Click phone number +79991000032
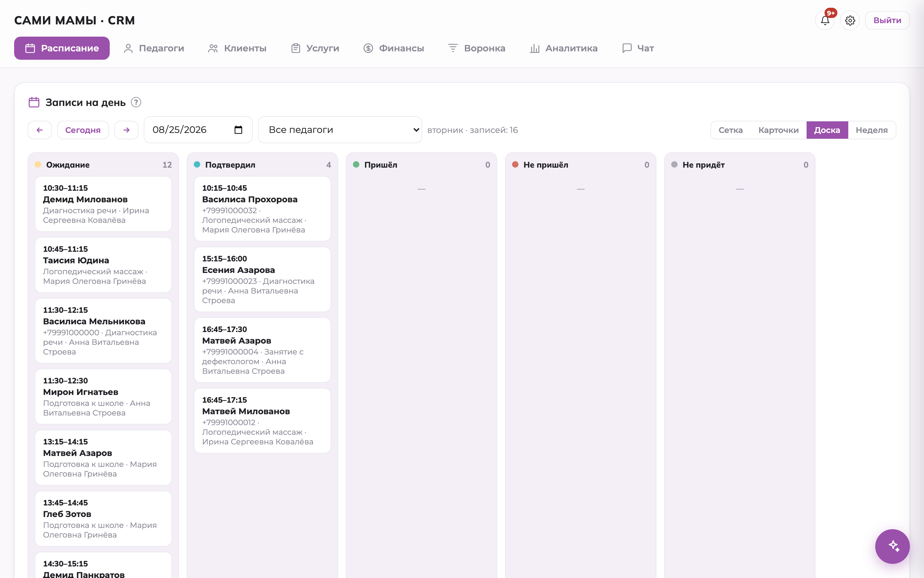Image resolution: width=924 pixels, height=578 pixels. [x=229, y=211]
